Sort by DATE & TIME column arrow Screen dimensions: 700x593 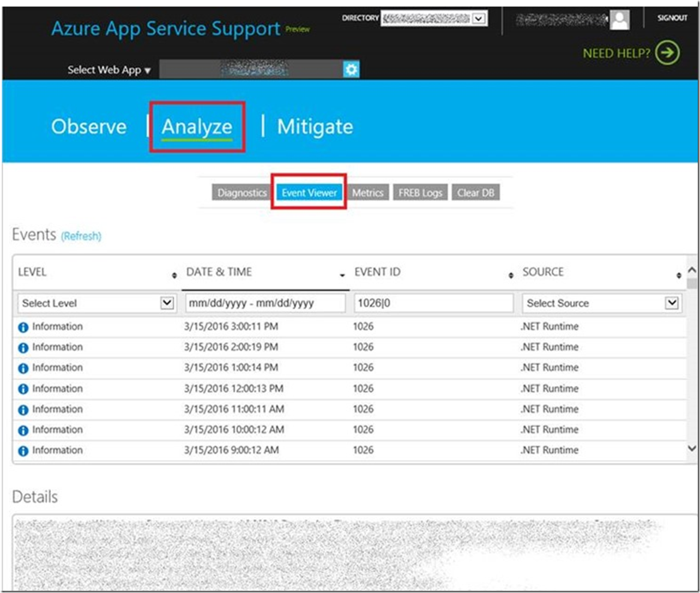(x=342, y=275)
